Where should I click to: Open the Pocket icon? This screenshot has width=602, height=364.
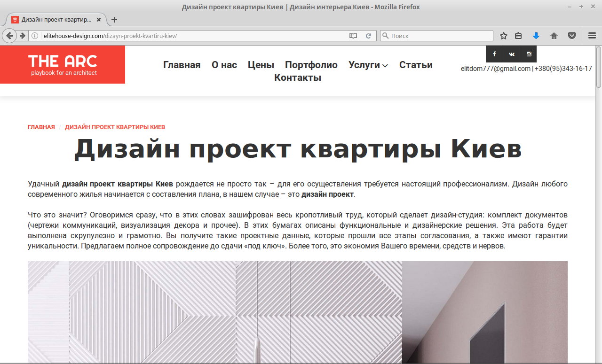(x=572, y=36)
